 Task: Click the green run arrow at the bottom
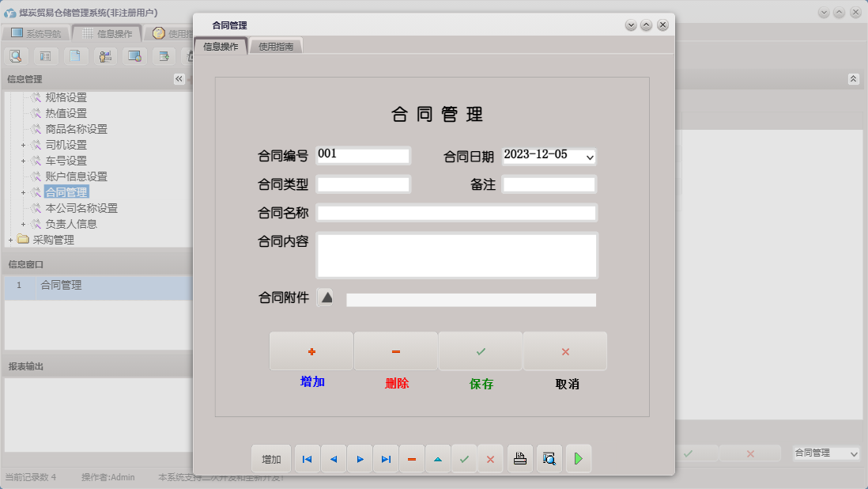click(578, 459)
